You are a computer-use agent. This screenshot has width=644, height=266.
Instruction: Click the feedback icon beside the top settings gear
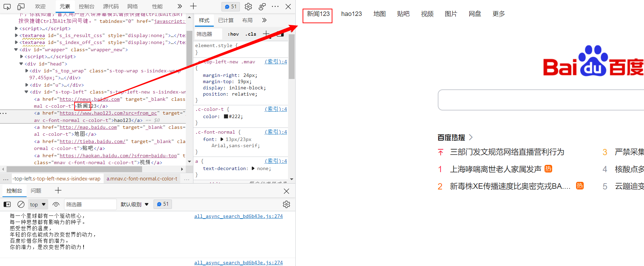[x=262, y=7]
